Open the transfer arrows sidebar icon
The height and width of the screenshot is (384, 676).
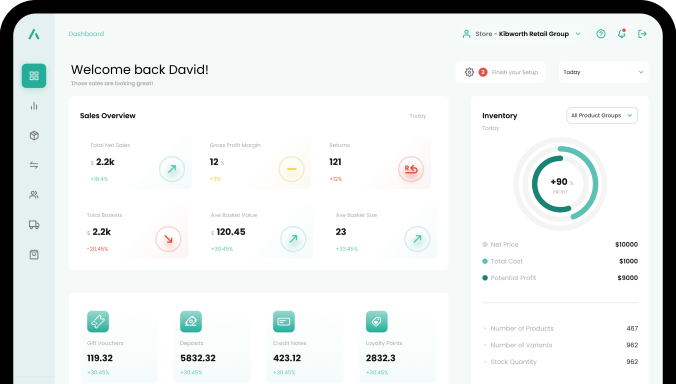34,165
